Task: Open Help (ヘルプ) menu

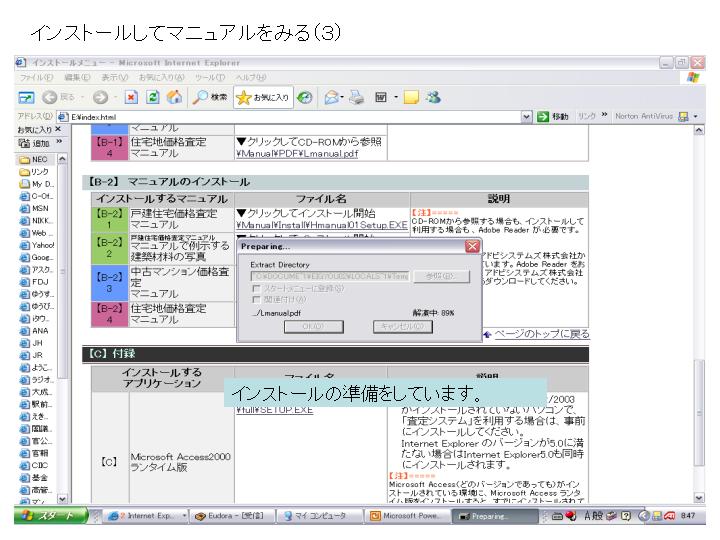Action: (251, 78)
